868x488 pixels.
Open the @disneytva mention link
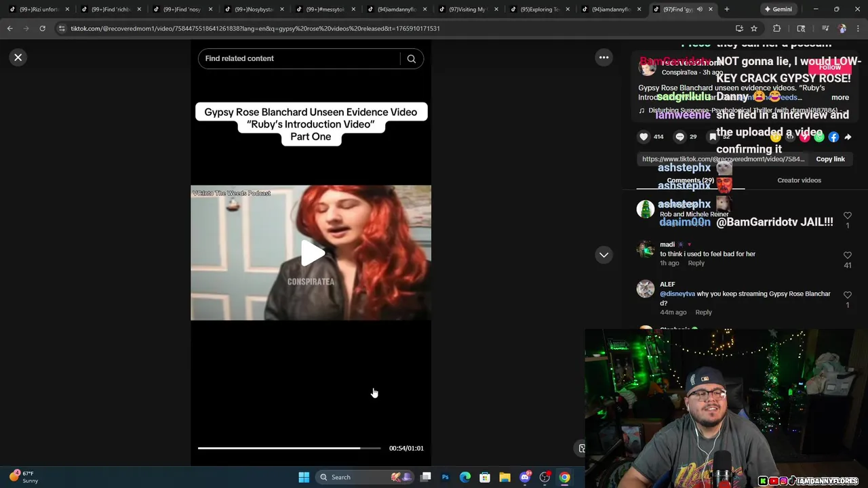click(677, 294)
